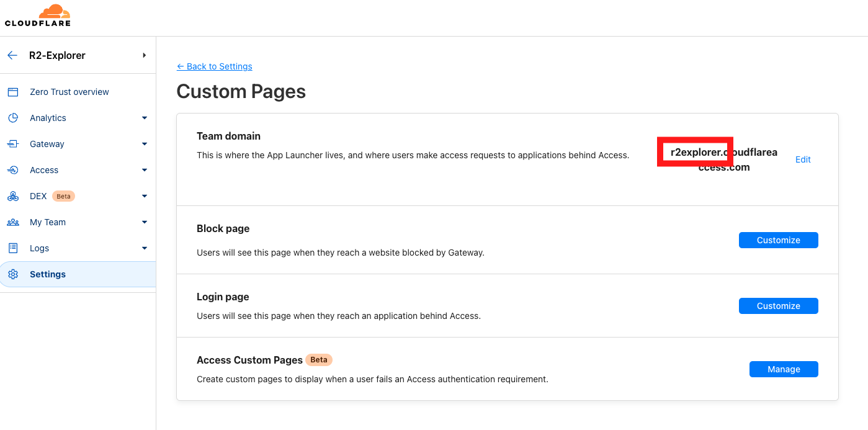868x430 pixels.
Task: Click the Gateway icon in sidebar
Action: [x=13, y=144]
